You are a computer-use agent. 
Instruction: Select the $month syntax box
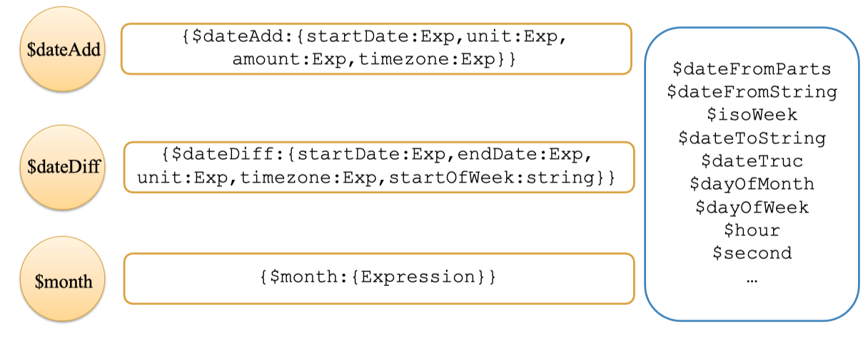[x=378, y=278]
